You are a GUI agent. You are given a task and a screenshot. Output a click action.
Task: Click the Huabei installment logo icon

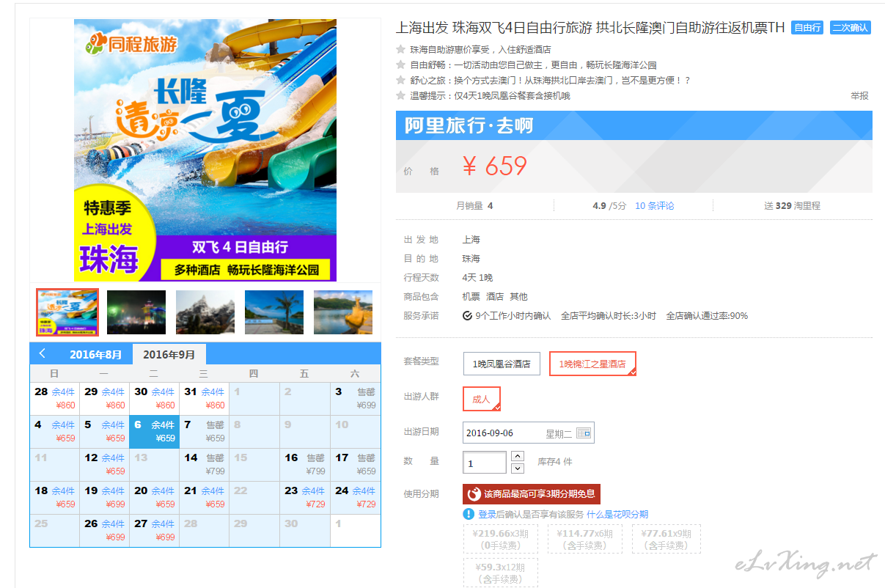click(x=474, y=494)
